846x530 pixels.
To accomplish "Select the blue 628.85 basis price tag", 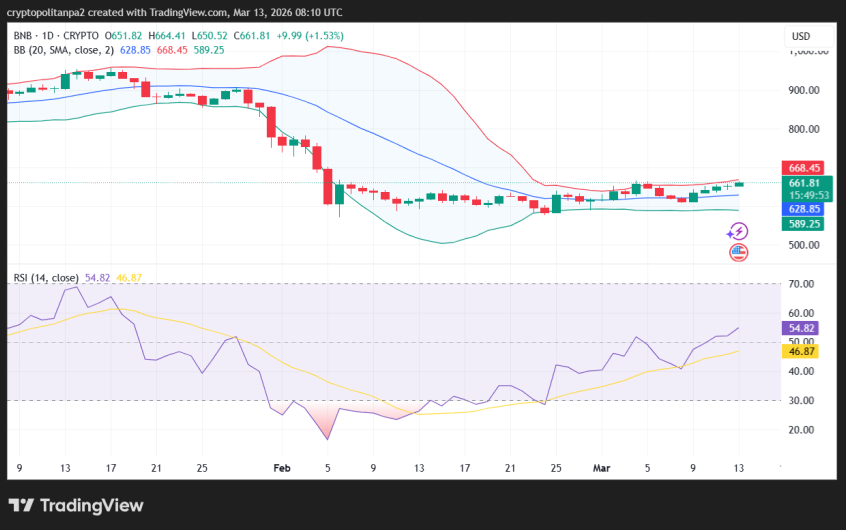I will pos(804,209).
